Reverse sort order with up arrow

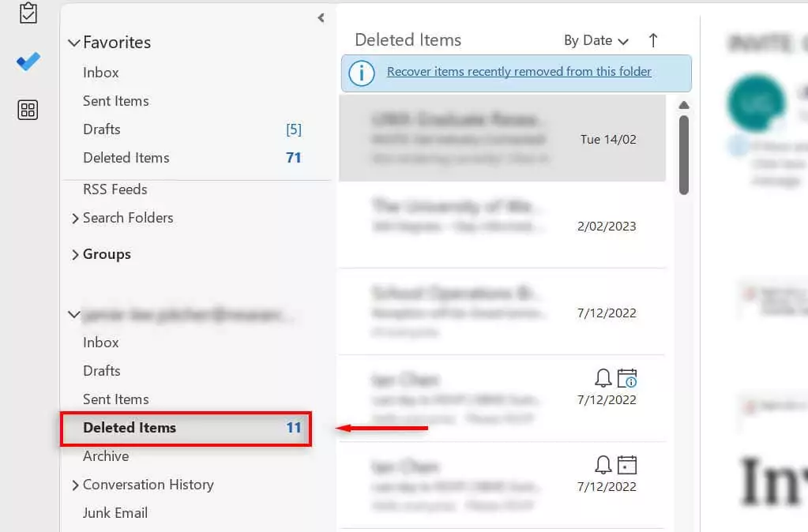pos(653,40)
